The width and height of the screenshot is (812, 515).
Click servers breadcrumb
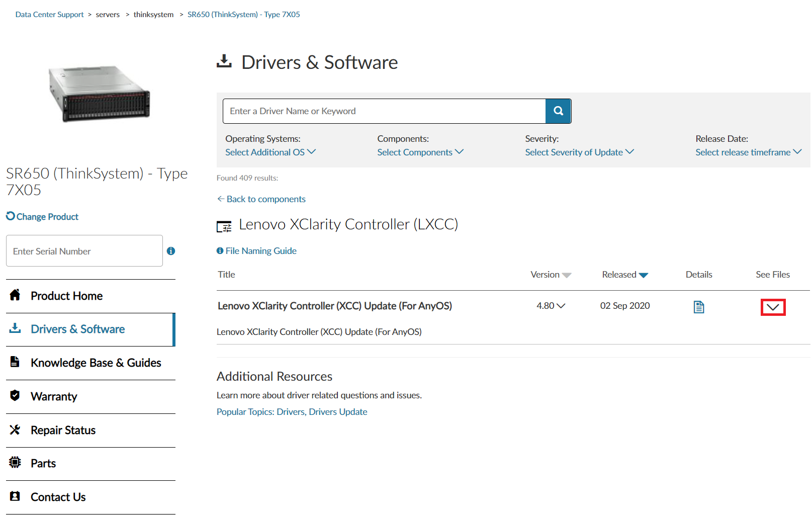108,15
